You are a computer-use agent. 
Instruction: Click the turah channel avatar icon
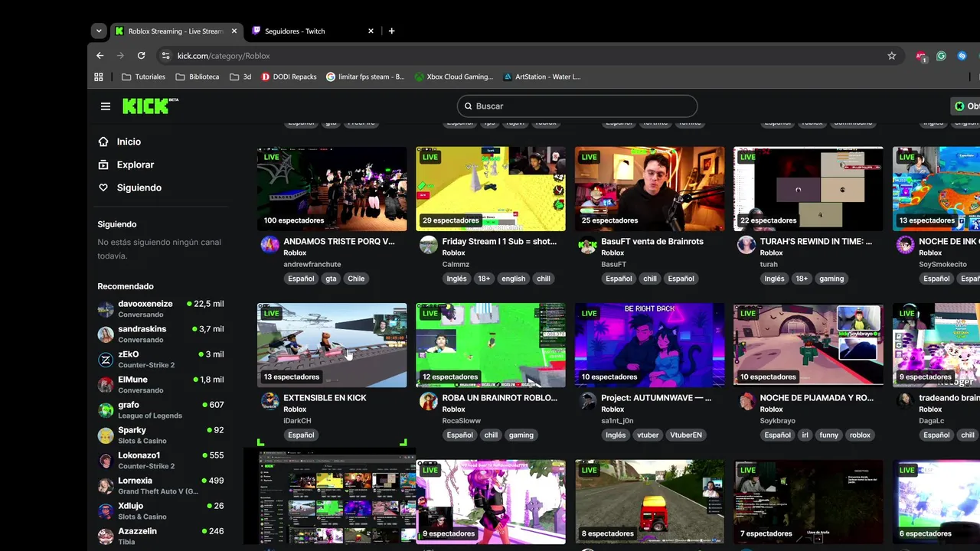[746, 245]
